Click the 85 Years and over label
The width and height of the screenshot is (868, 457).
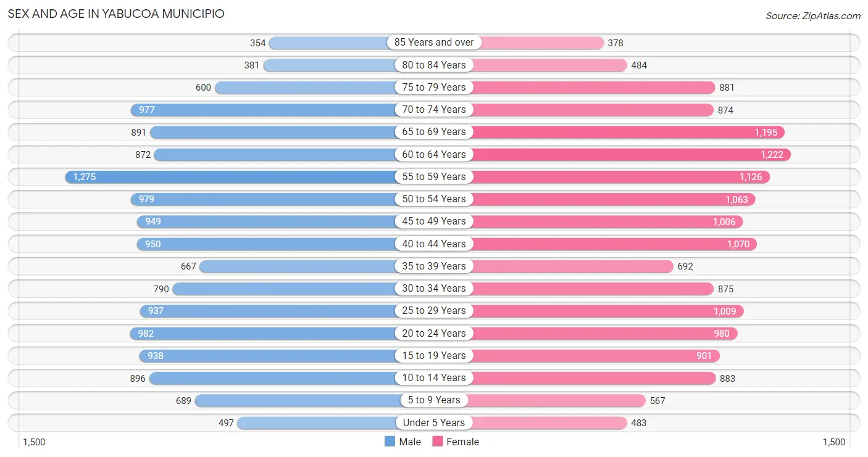(x=434, y=43)
